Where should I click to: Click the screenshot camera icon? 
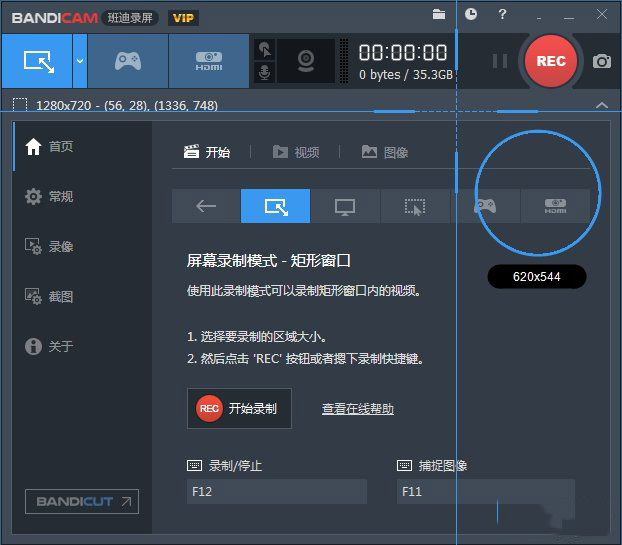[x=601, y=61]
